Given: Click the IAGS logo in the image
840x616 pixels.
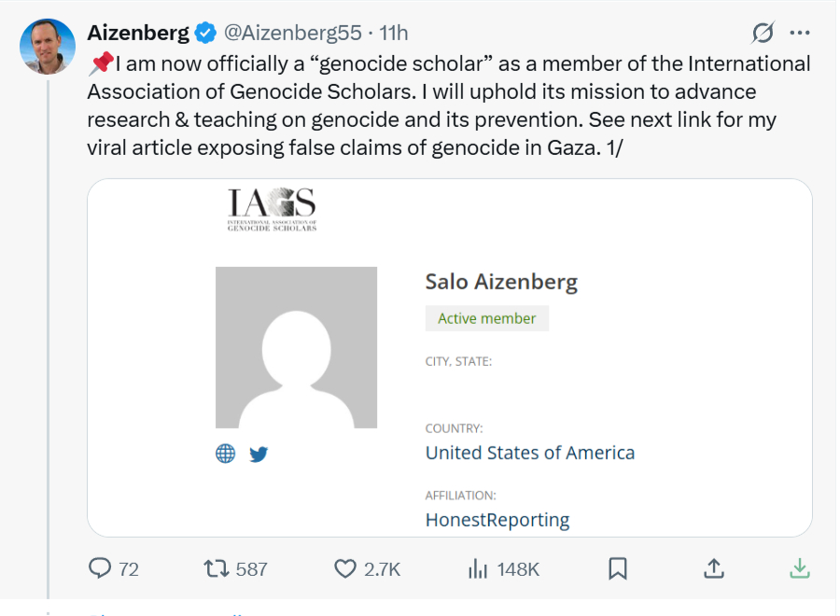Looking at the screenshot, I should coord(272,209).
